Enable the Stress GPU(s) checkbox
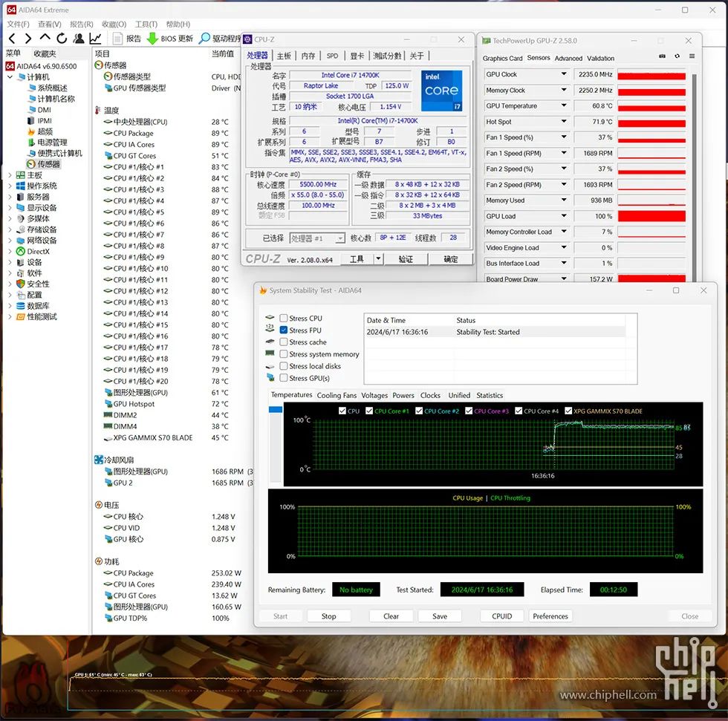728x721 pixels. click(283, 378)
